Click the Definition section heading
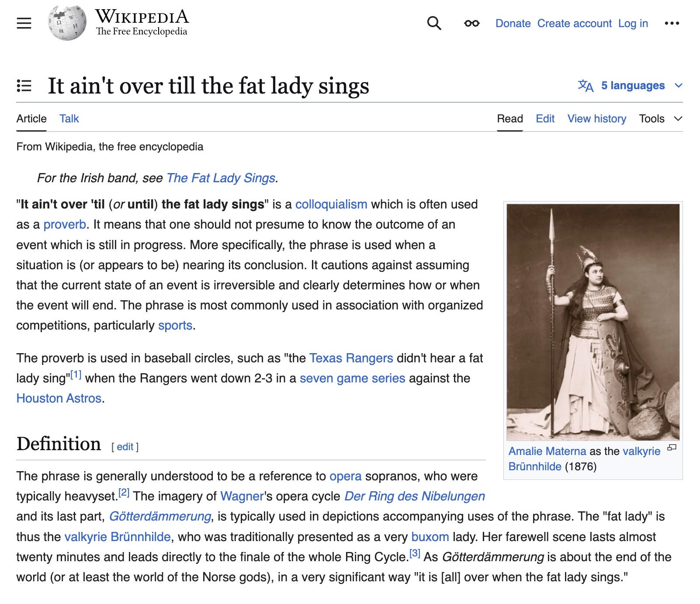This screenshot has height=604, width=700. point(59,444)
